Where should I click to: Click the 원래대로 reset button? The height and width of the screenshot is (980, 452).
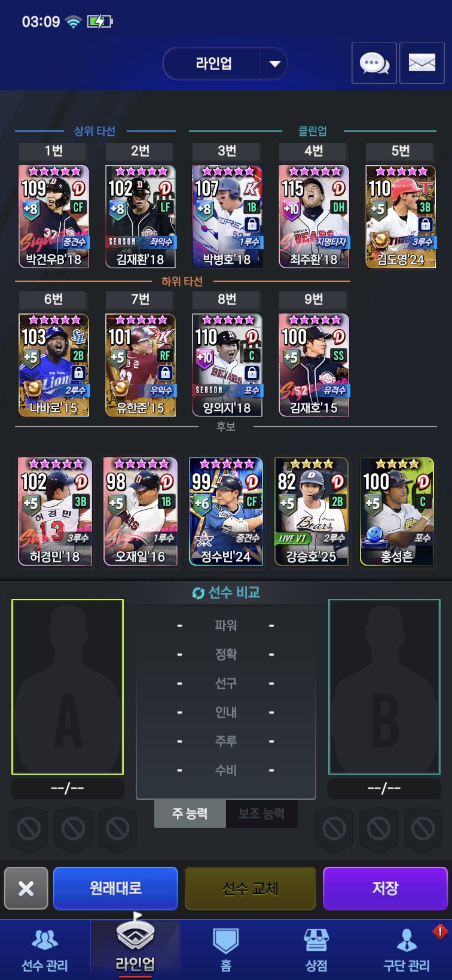(116, 888)
